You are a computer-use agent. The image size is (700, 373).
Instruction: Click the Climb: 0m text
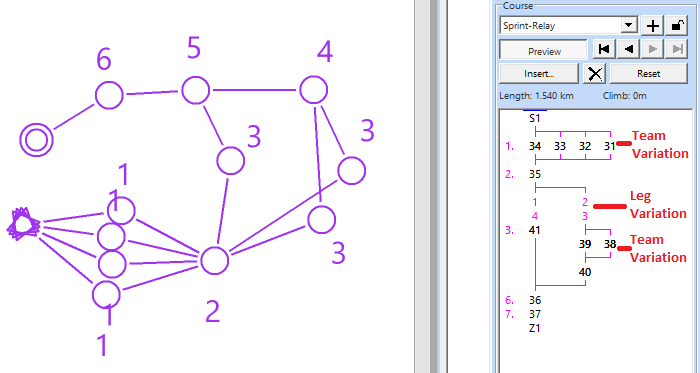[625, 96]
